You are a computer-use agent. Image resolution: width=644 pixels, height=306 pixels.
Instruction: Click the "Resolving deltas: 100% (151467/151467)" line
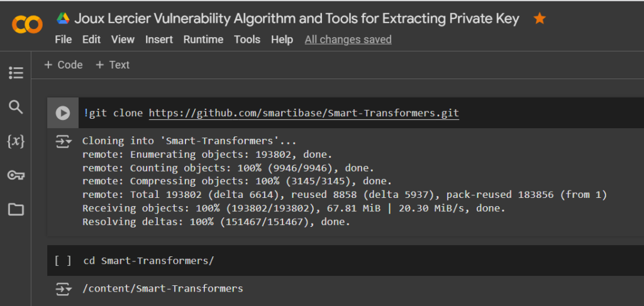point(216,222)
